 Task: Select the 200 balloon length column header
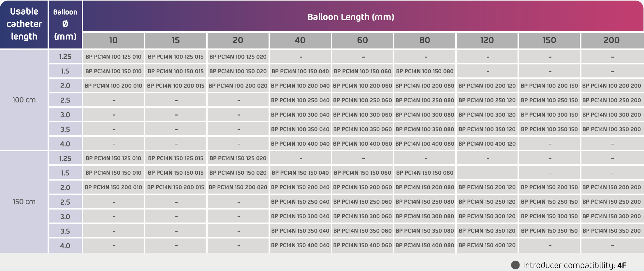pos(611,40)
